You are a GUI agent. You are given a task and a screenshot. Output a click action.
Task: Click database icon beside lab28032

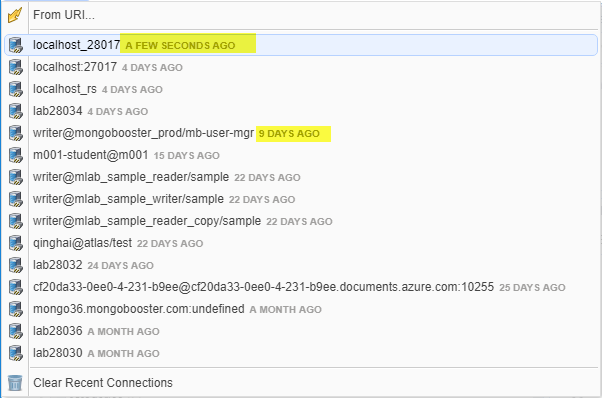pyautogui.click(x=16, y=265)
